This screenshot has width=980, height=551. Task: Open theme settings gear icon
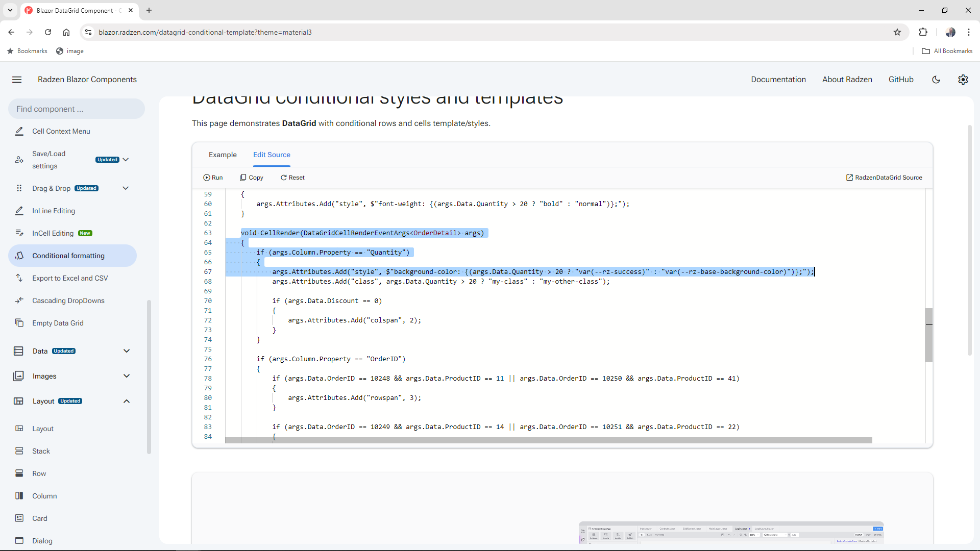coord(963,80)
